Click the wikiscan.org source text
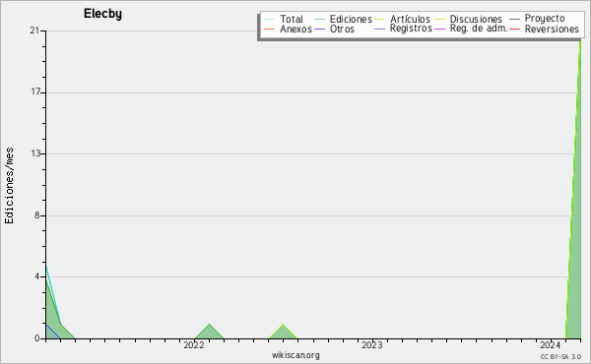This screenshot has height=364, width=591. coord(295,355)
